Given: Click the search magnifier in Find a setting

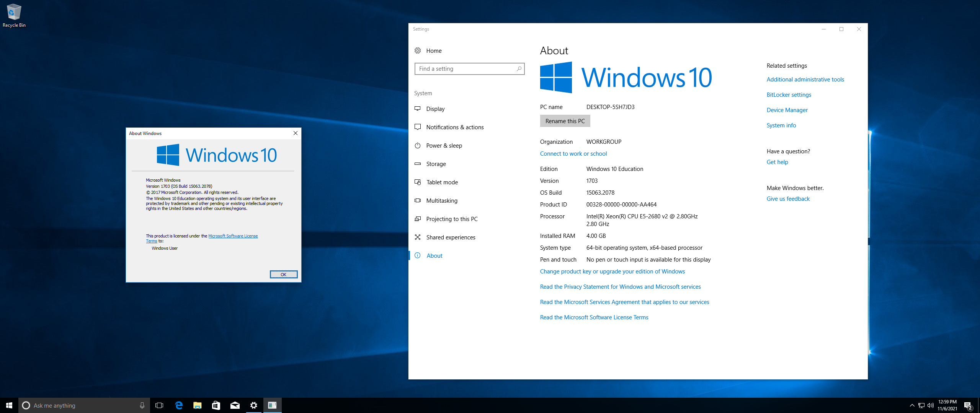Looking at the screenshot, I should [519, 69].
